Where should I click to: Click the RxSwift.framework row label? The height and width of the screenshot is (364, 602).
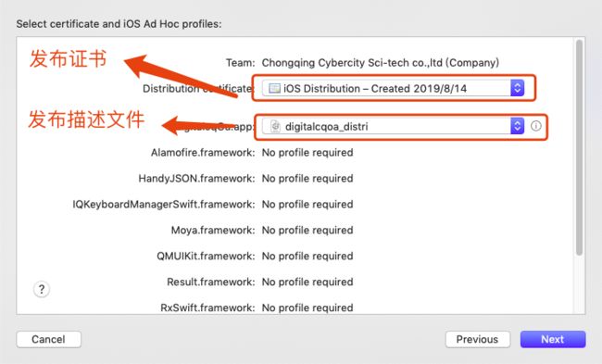pos(207,308)
